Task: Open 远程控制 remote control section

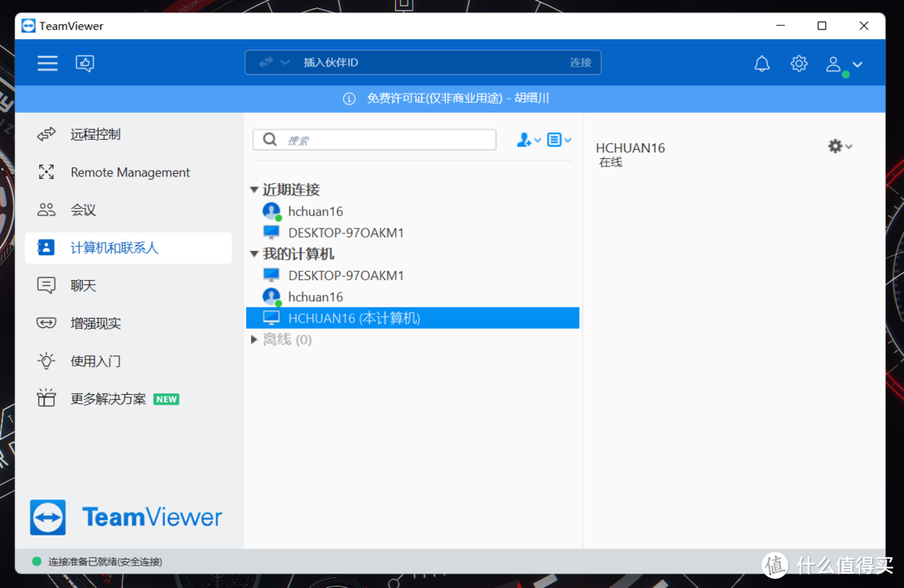Action: click(x=129, y=134)
